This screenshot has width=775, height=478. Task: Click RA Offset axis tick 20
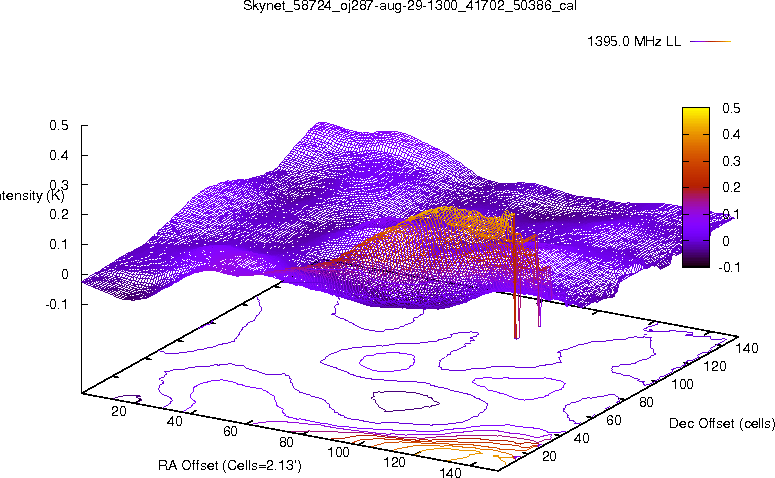(x=119, y=411)
